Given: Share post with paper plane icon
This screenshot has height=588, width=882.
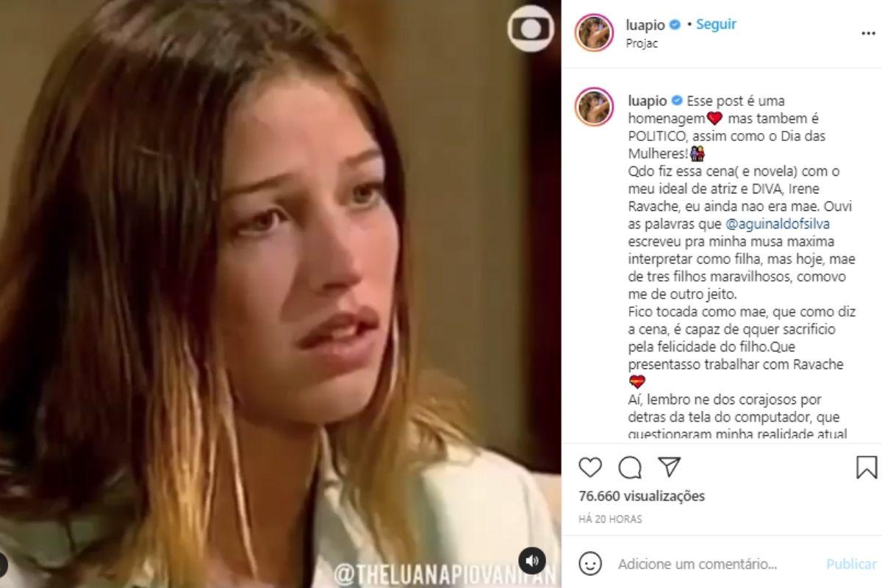Looking at the screenshot, I should pyautogui.click(x=669, y=467).
